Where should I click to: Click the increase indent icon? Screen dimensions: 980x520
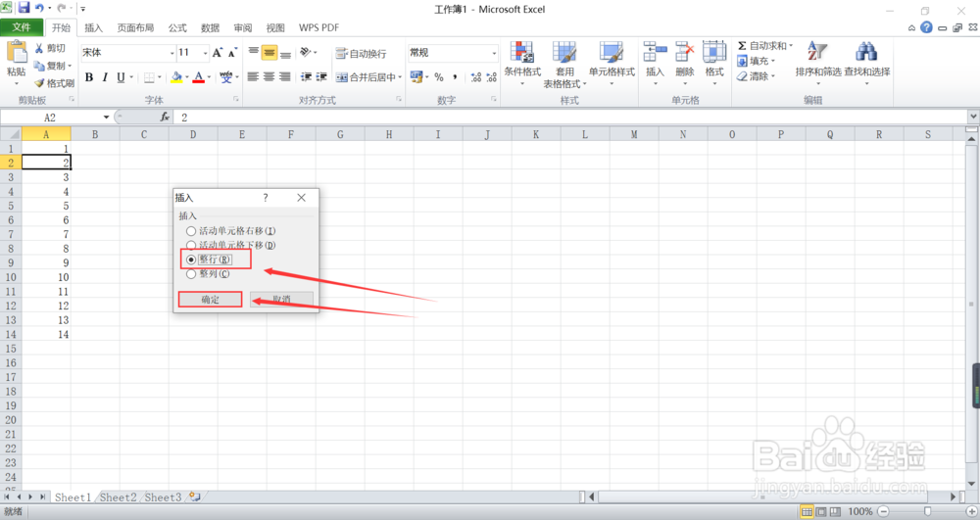point(321,76)
